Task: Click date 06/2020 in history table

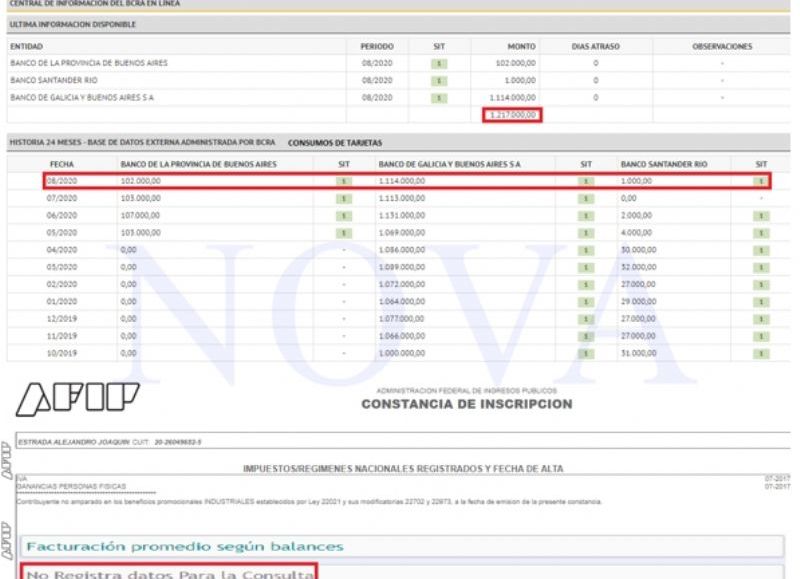Action: point(62,216)
